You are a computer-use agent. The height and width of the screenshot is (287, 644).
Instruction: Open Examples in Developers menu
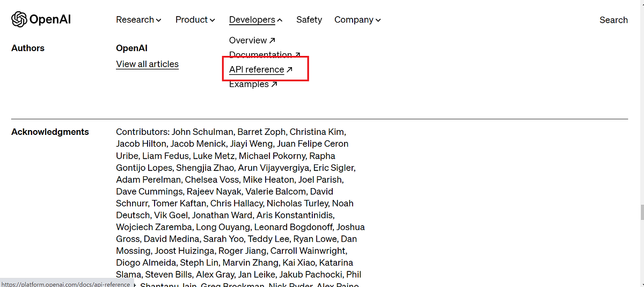point(253,84)
